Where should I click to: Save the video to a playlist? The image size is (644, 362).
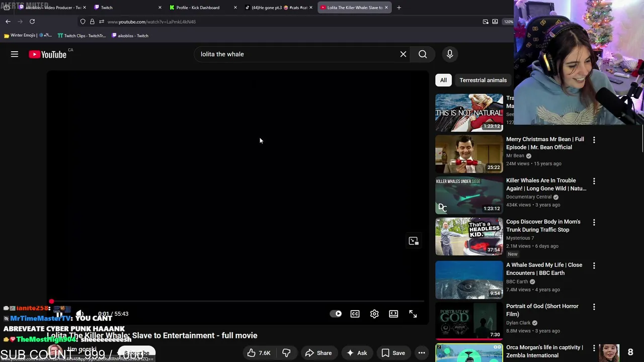click(x=393, y=353)
